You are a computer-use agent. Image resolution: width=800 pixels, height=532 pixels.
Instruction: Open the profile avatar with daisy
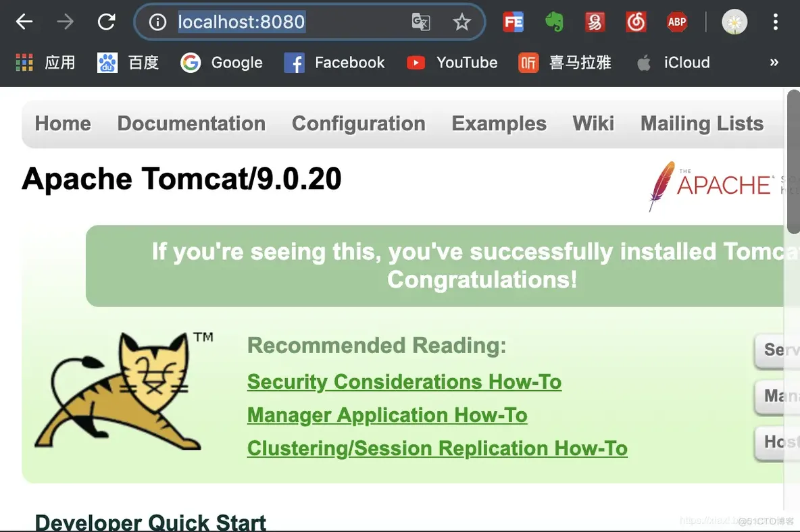tap(734, 22)
